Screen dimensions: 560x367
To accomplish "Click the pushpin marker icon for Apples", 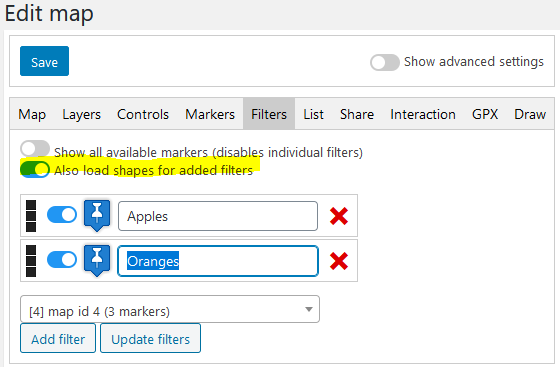I will 97,215.
